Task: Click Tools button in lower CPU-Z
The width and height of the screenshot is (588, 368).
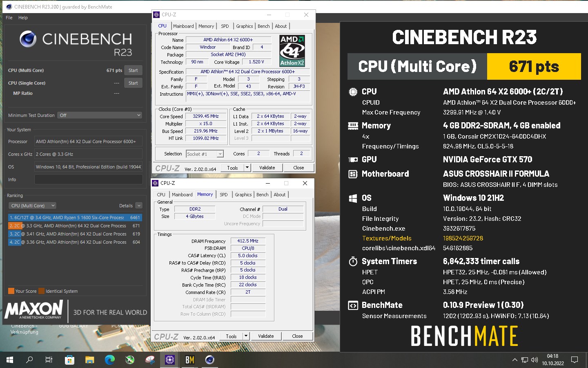Action: [x=231, y=336]
